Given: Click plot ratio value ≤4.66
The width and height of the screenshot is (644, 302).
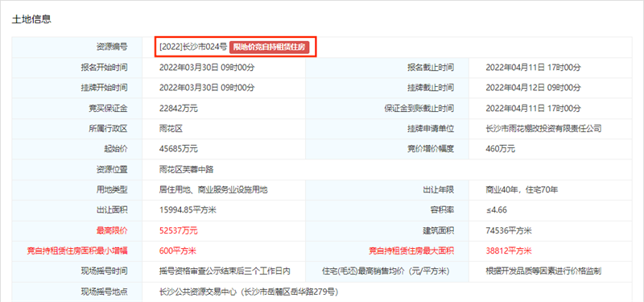Looking at the screenshot, I should tap(496, 210).
